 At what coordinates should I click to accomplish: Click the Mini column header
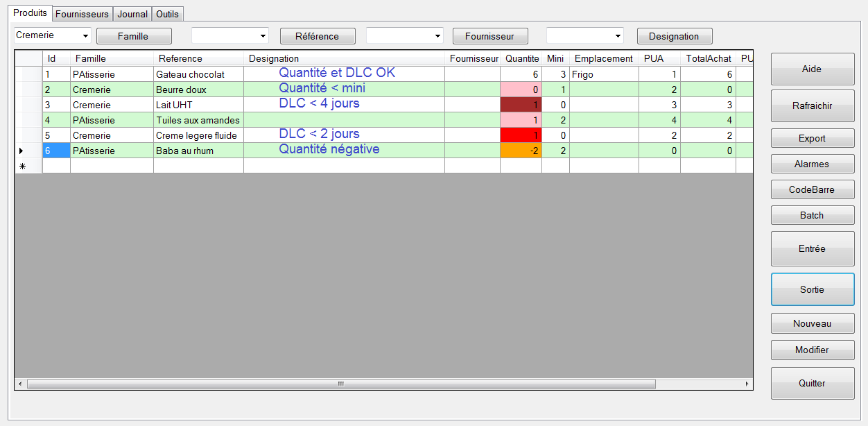(555, 58)
